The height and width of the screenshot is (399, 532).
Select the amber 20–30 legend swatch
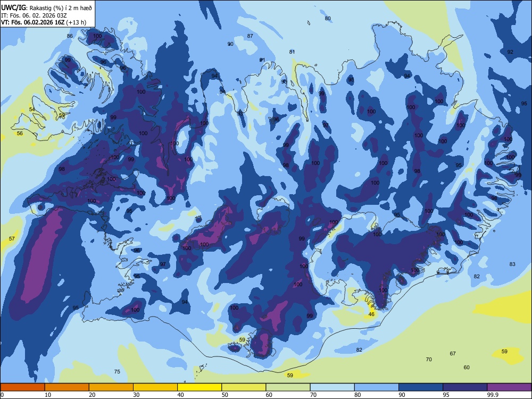pyautogui.click(x=111, y=387)
